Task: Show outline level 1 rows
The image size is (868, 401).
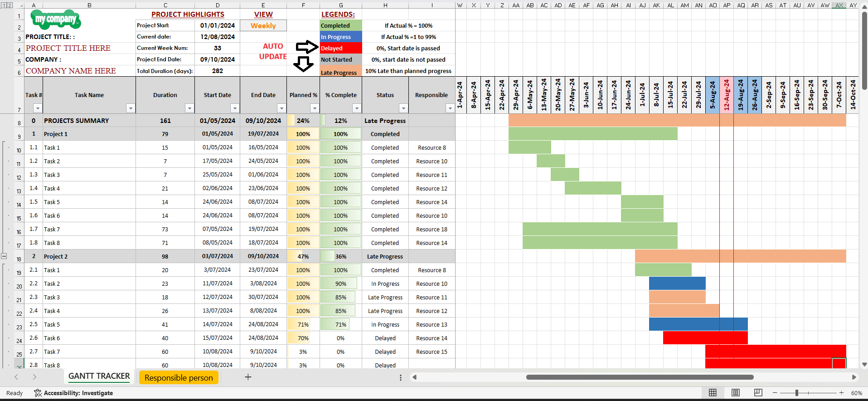Action: pyautogui.click(x=4, y=5)
